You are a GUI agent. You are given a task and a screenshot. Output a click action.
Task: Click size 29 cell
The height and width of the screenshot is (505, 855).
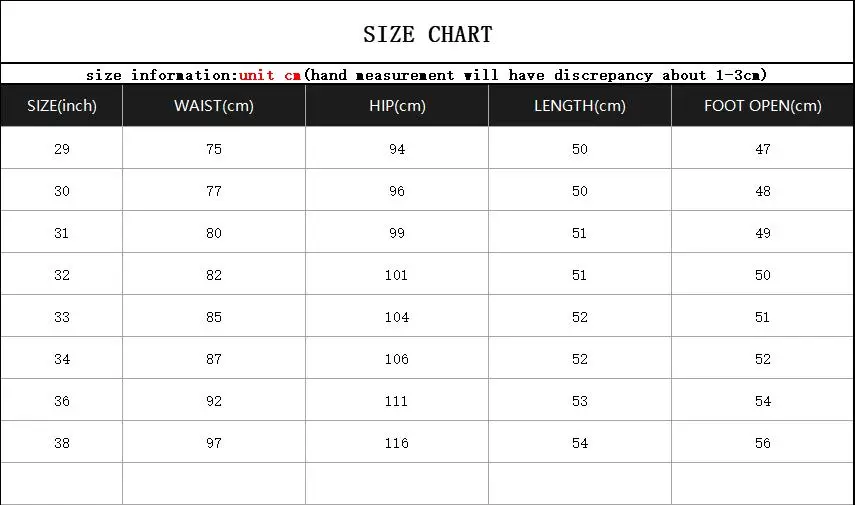coord(62,148)
